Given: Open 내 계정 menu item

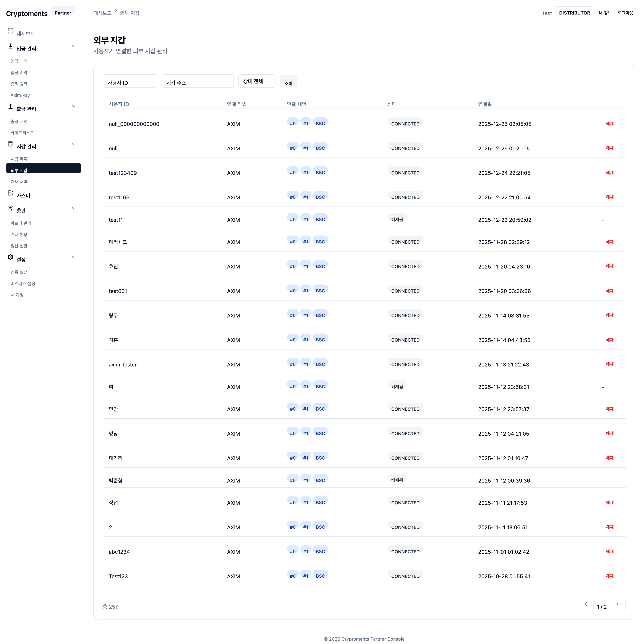Looking at the screenshot, I should [17, 295].
